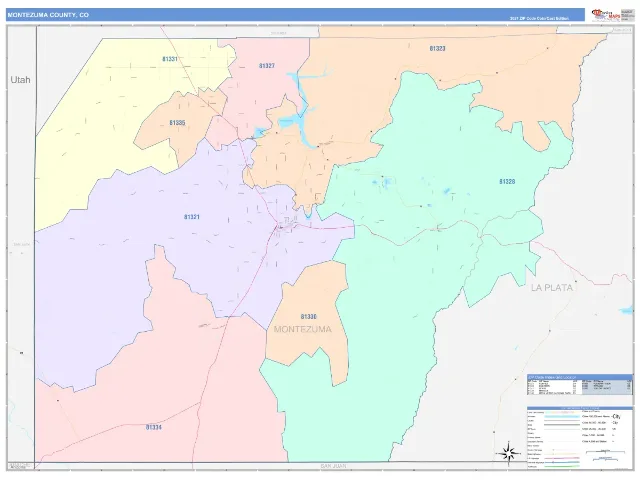
Task: Click the "Utah" state label
Action: tap(20, 80)
